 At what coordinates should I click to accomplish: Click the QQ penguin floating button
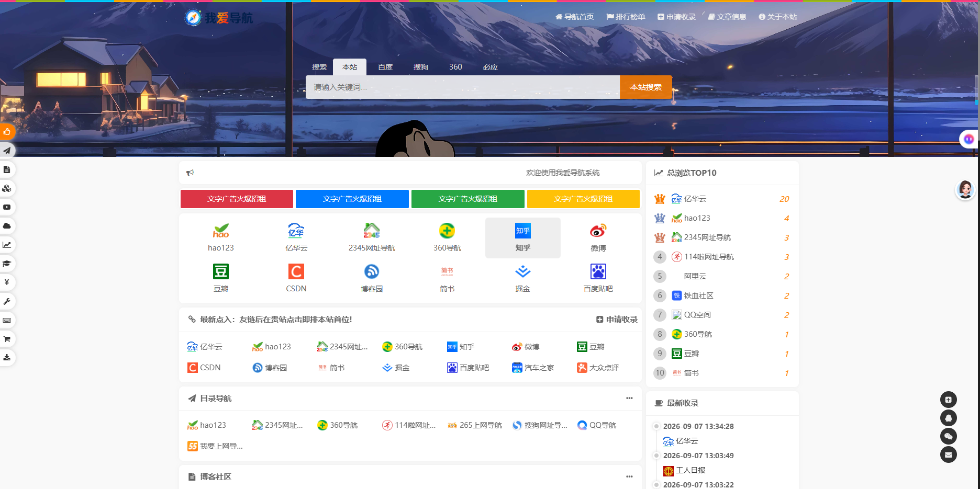(948, 418)
